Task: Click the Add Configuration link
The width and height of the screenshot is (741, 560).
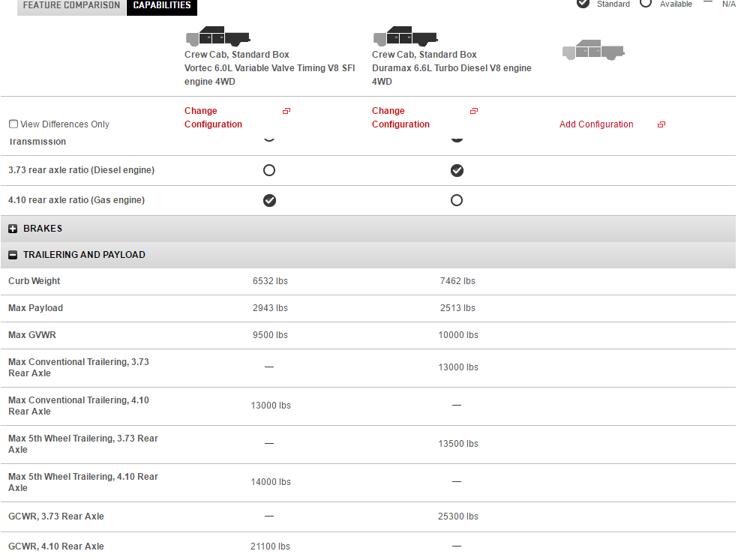Action: [596, 124]
